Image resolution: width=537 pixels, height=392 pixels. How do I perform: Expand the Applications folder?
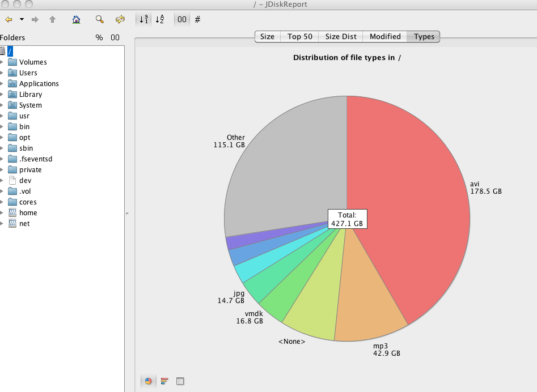(x=2, y=83)
